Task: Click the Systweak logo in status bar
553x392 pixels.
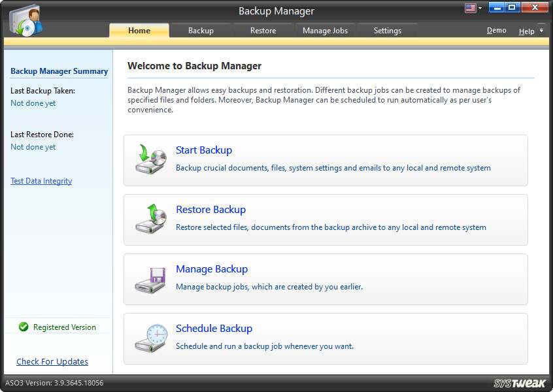Action: [520, 384]
